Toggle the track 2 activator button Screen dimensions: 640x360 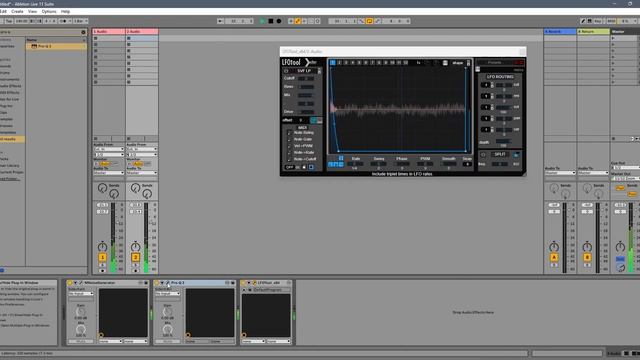point(136,257)
